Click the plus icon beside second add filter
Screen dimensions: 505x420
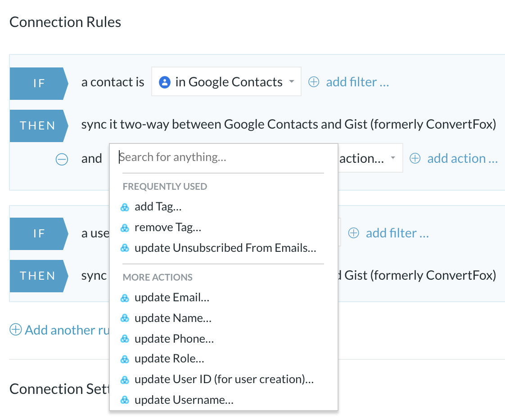tap(354, 233)
